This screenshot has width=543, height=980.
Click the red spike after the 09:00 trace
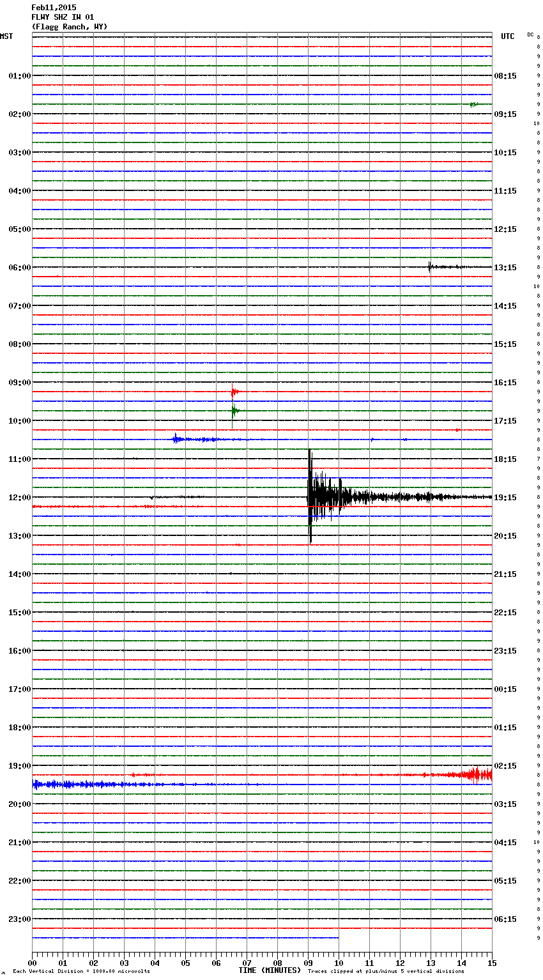tap(234, 391)
